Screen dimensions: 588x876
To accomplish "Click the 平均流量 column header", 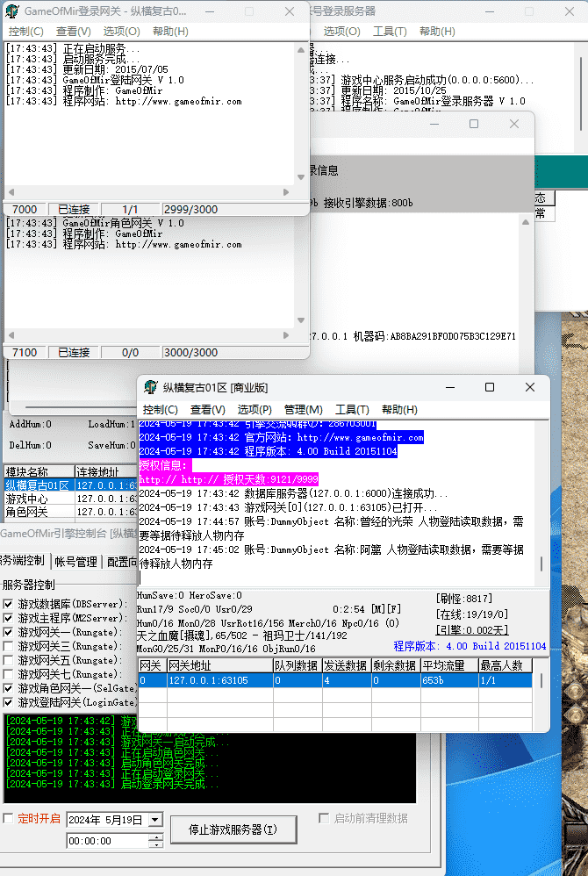I will pyautogui.click(x=449, y=665).
